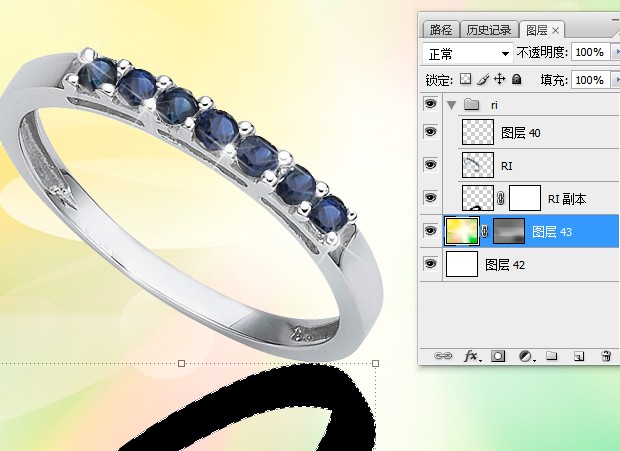
Task: Select layer name 图层 43
Action: (x=552, y=232)
